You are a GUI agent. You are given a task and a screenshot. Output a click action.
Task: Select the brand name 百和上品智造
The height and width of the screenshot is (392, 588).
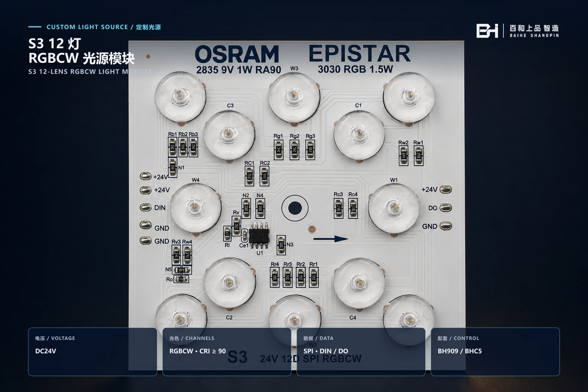point(534,28)
